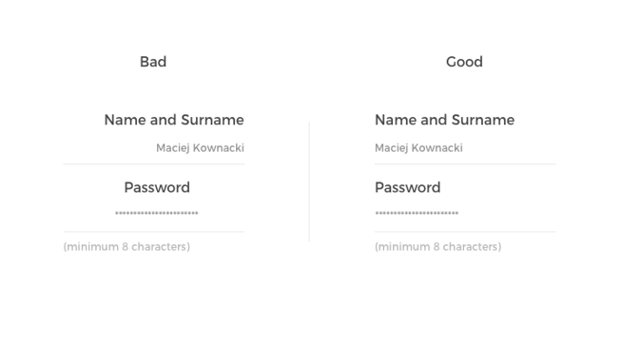Click the centered "Password" label under Bad
The height and width of the screenshot is (364, 621).
click(x=157, y=187)
